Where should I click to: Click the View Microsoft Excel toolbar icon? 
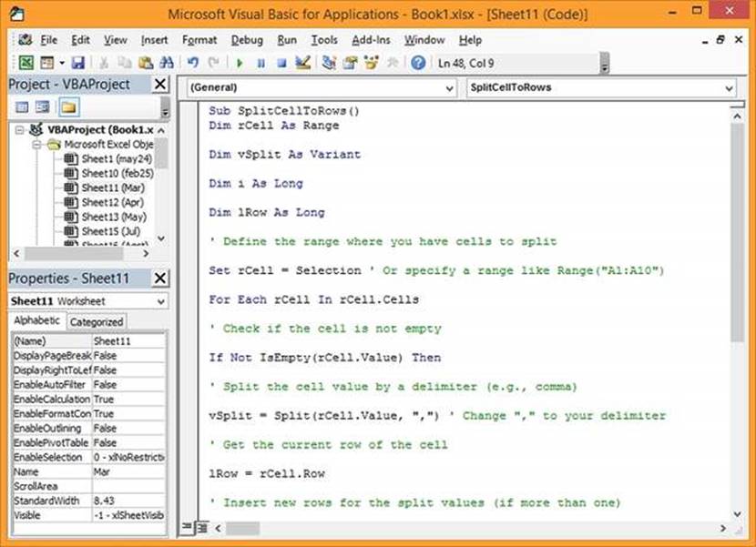26,63
